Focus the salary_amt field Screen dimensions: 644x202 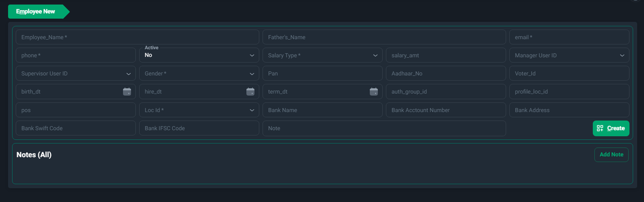(446, 55)
